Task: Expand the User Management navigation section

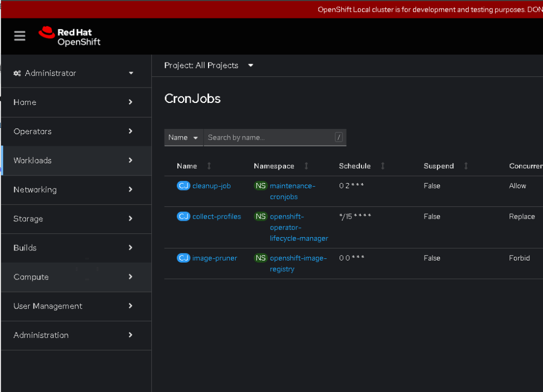Action: [x=76, y=306]
